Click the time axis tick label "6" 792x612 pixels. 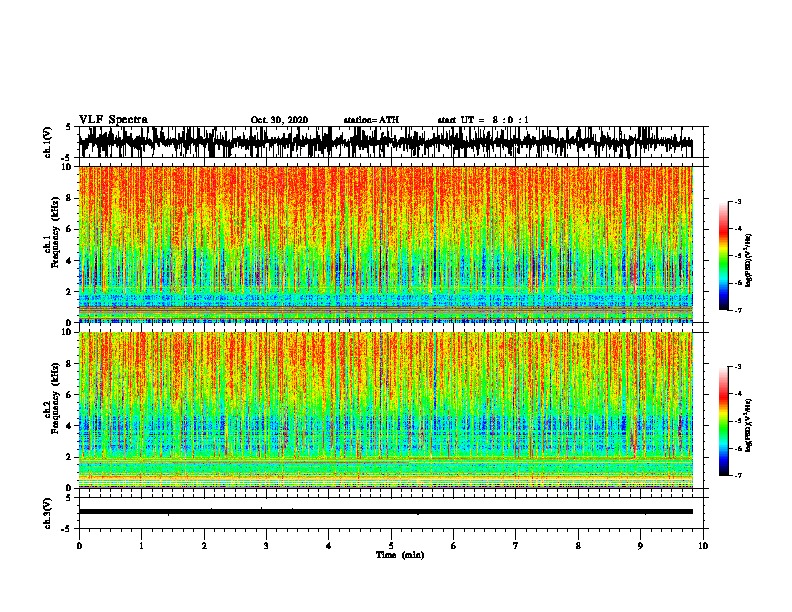454,546
